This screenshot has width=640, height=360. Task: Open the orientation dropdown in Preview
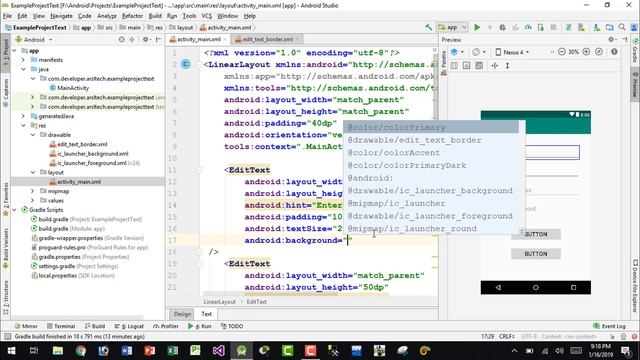point(479,52)
